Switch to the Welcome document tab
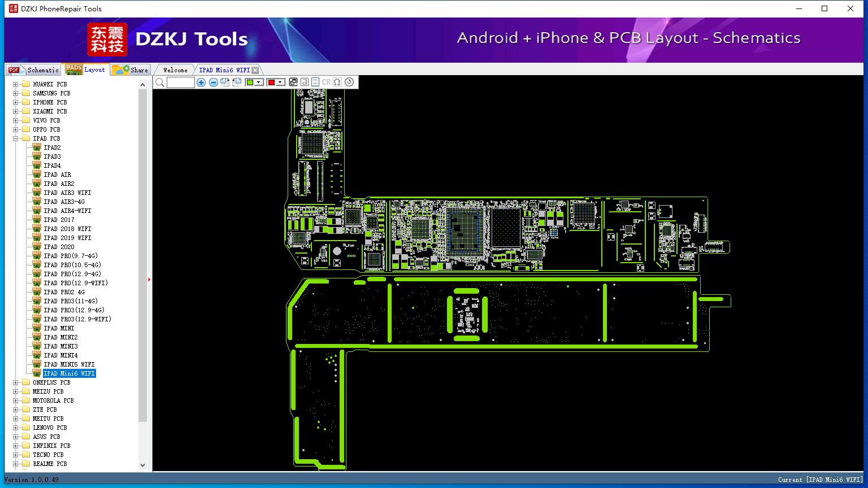 (175, 70)
